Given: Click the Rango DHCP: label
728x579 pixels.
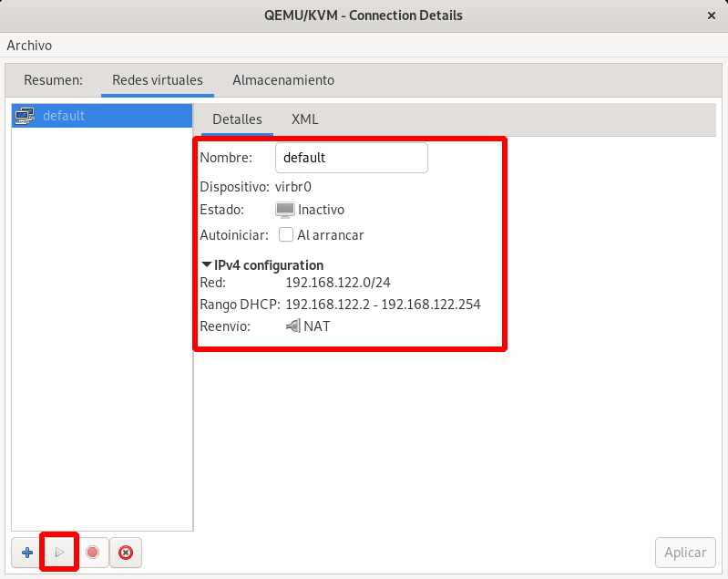Looking at the screenshot, I should coord(240,305).
